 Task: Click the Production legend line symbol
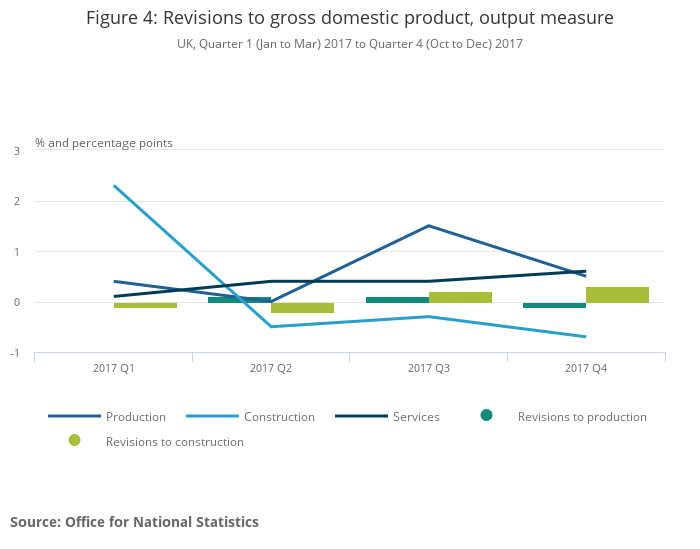74,417
